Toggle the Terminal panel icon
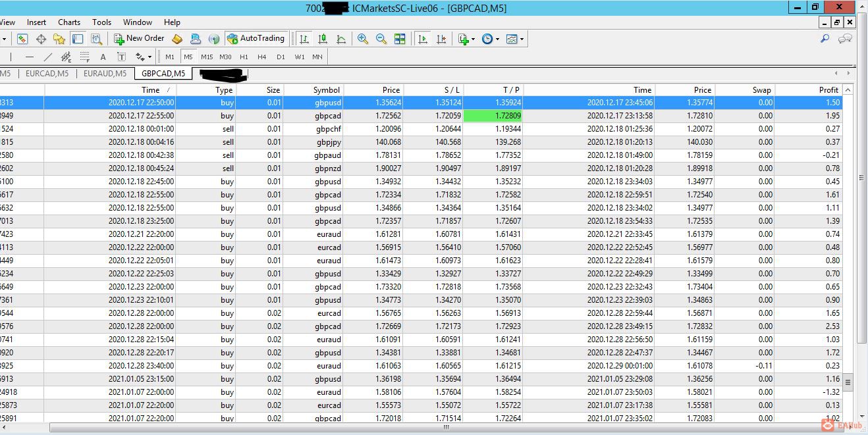 click(78, 39)
